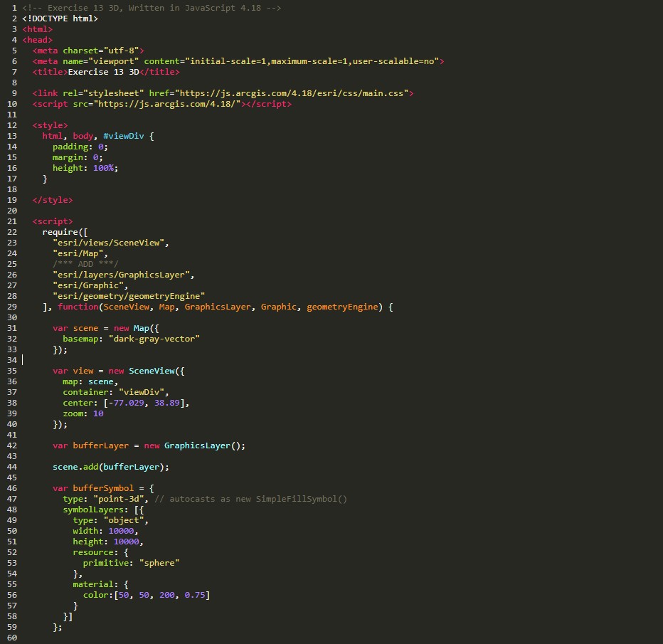Click the "esri/layers/GraphicsLayer" module string

123,275
